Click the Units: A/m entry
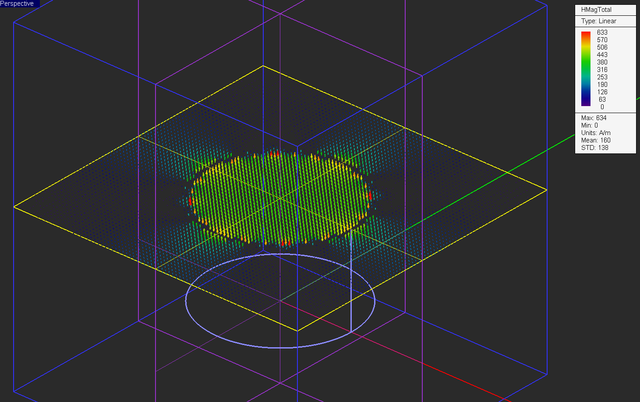The width and height of the screenshot is (640, 402). pyautogui.click(x=596, y=133)
